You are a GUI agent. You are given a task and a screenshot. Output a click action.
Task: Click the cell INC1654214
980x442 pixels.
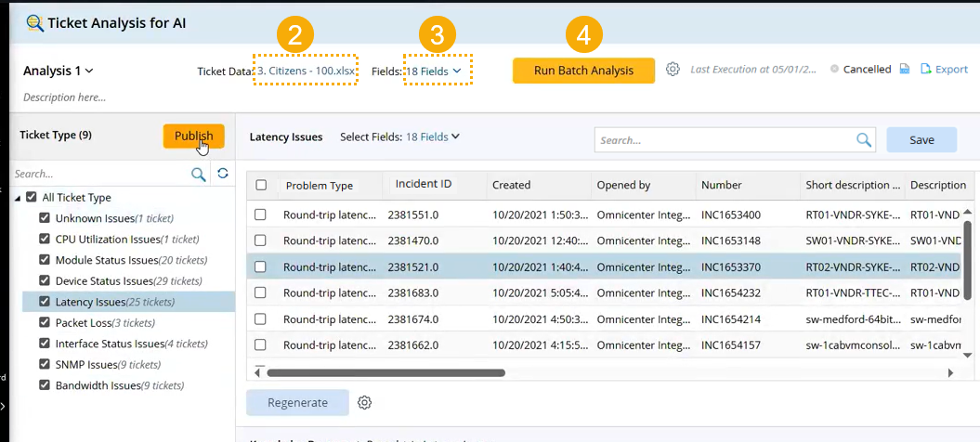(731, 318)
